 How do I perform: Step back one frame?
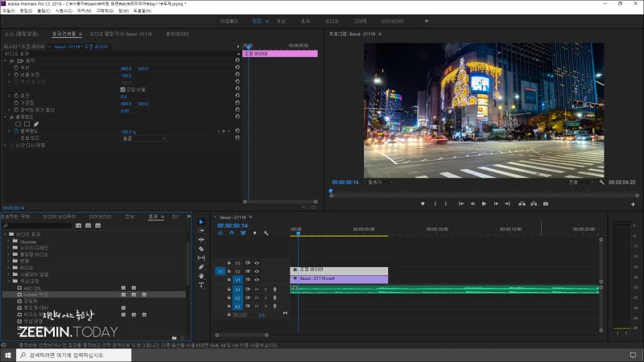[x=473, y=204]
